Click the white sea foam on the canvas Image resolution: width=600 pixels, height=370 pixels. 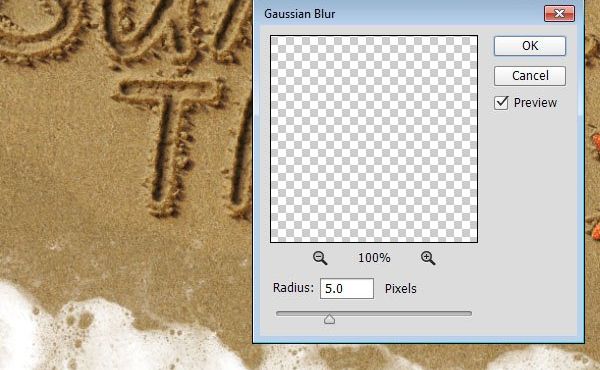[x=96, y=337]
